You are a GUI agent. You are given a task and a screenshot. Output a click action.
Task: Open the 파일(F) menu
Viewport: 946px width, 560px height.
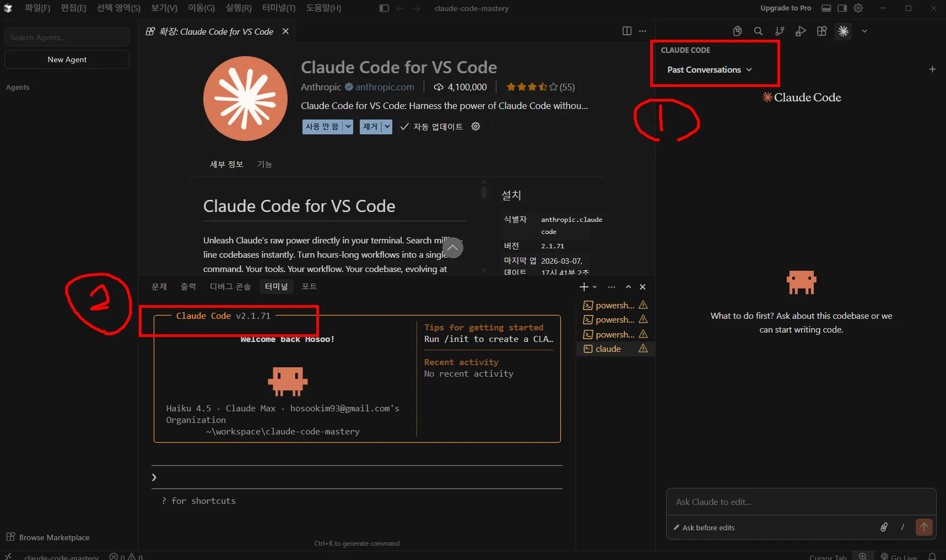tap(37, 8)
